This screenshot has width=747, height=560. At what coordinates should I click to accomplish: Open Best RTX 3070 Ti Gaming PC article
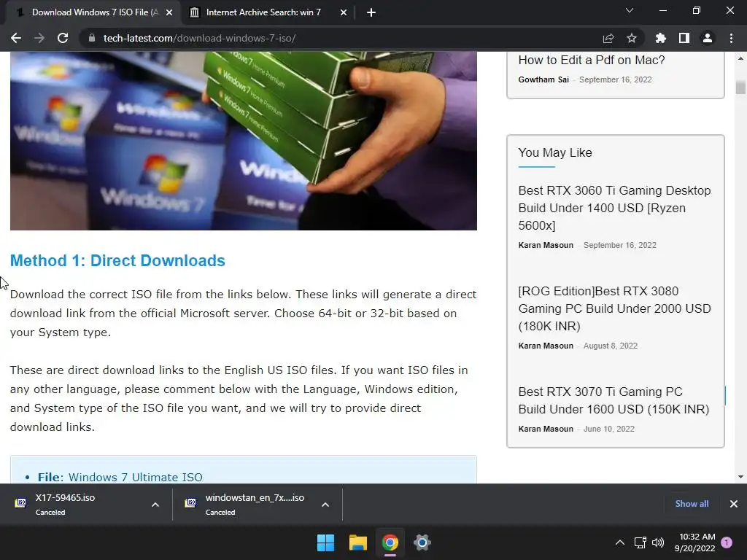[614, 400]
